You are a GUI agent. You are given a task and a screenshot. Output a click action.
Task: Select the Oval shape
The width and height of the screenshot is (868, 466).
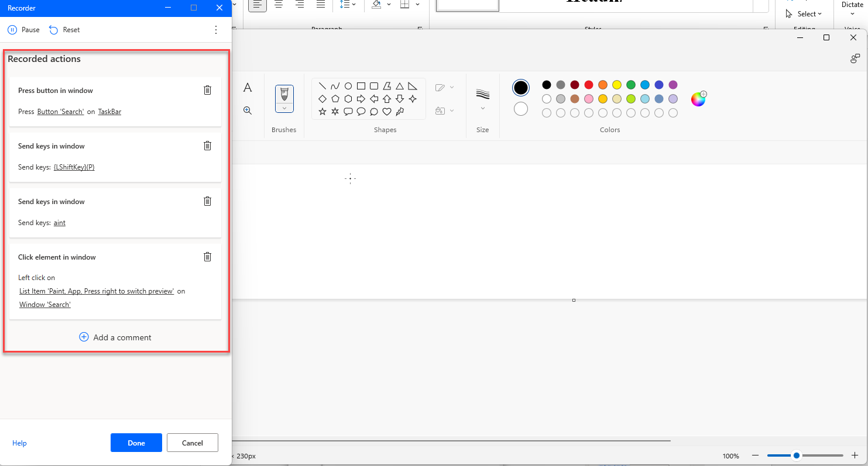pos(348,85)
